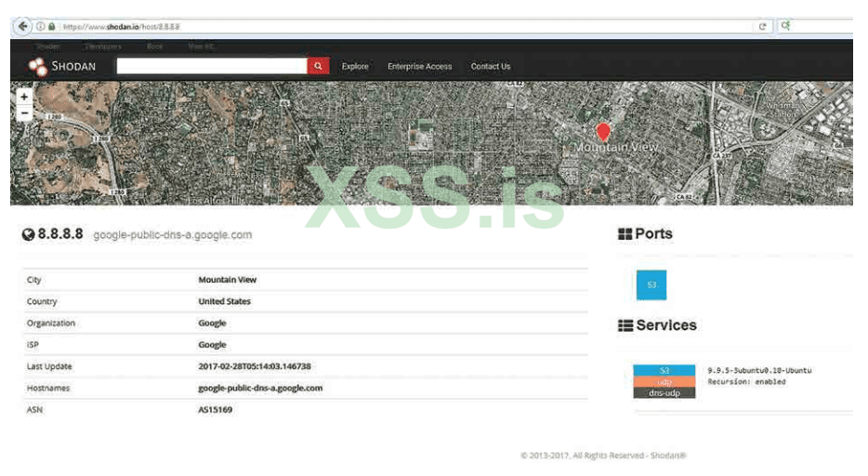Click the 8.8.8.8 IP heading
Screen dimensions: 868x476
(60, 234)
